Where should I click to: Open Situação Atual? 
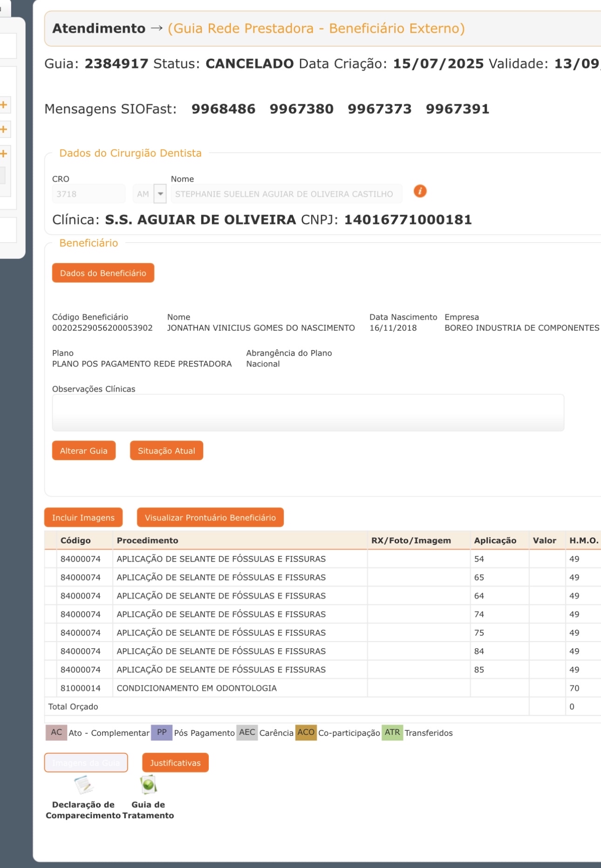tap(166, 451)
